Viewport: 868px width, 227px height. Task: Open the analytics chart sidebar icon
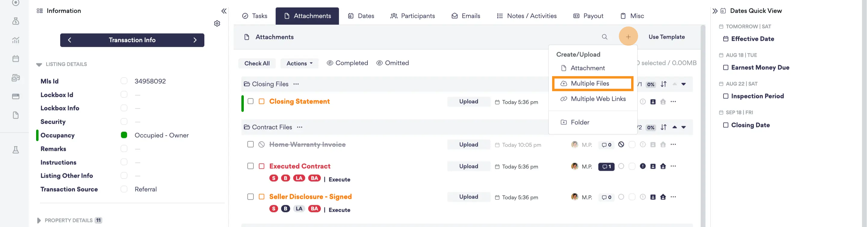coord(16,40)
